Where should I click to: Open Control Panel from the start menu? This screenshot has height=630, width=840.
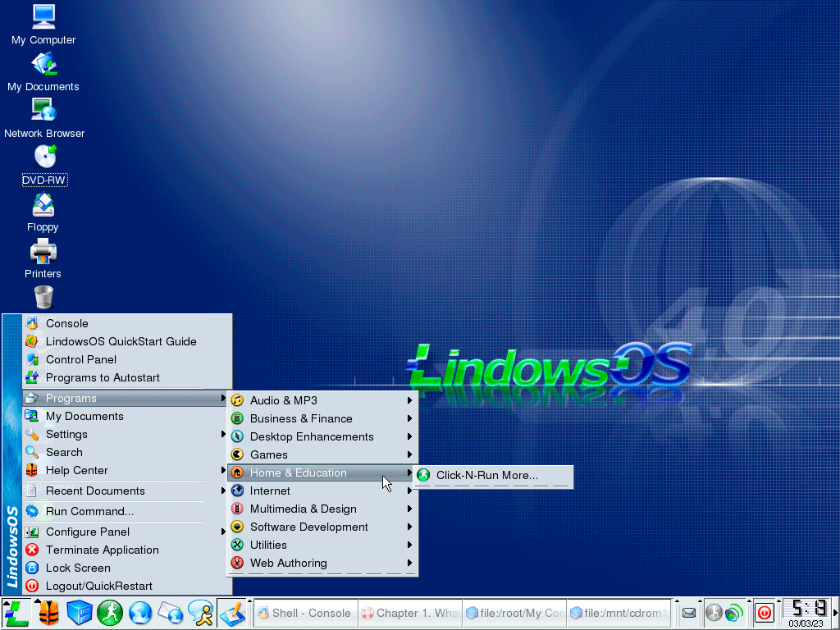tap(127, 360)
